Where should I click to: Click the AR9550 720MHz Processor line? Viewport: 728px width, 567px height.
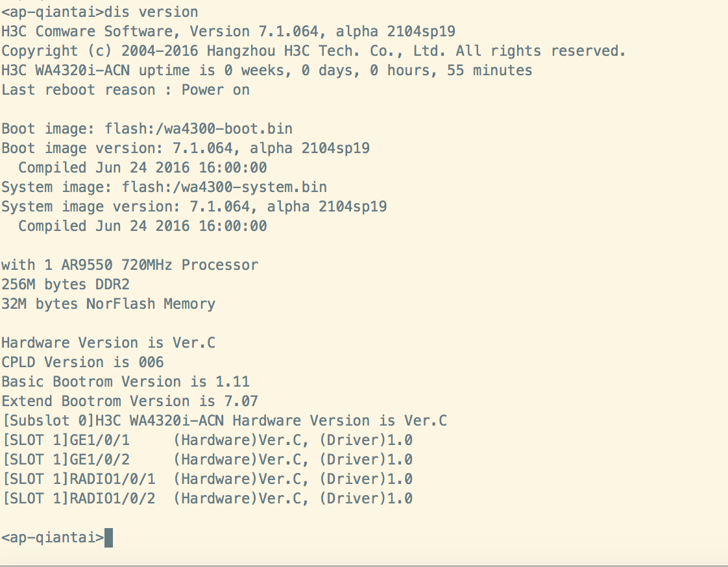click(130, 265)
